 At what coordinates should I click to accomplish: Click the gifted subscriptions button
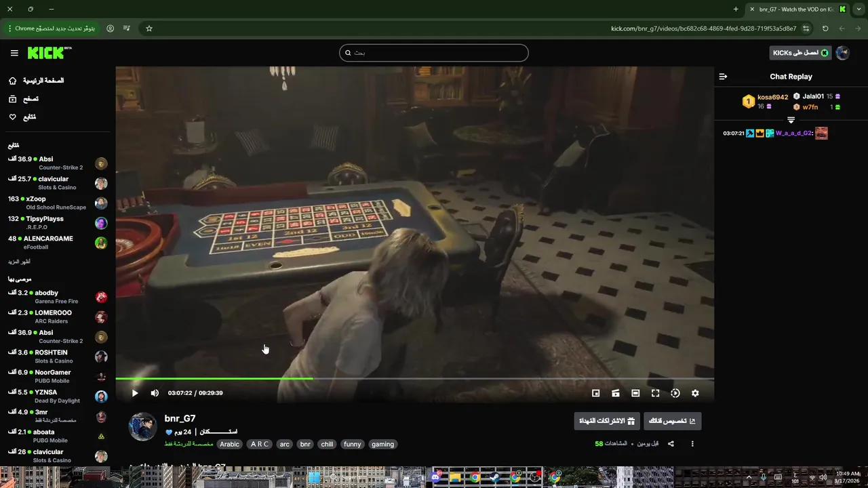point(606,421)
